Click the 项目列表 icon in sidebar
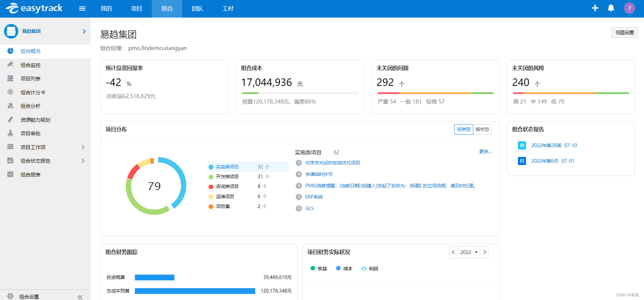This screenshot has width=644, height=300. (x=10, y=78)
